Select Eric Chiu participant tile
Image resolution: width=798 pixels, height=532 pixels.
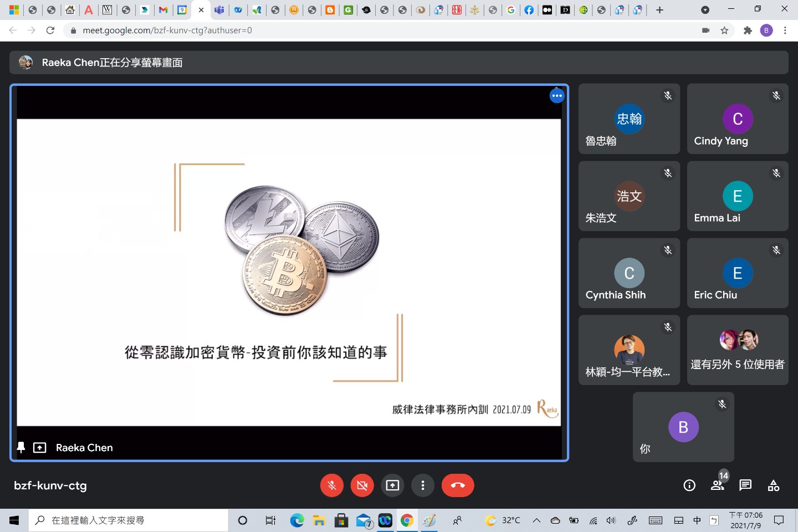pos(738,273)
